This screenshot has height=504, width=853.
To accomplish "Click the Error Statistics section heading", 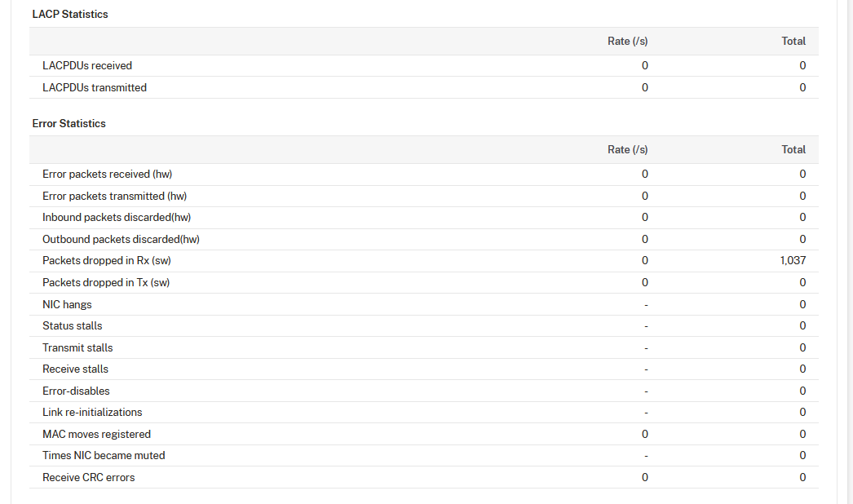I will point(69,124).
